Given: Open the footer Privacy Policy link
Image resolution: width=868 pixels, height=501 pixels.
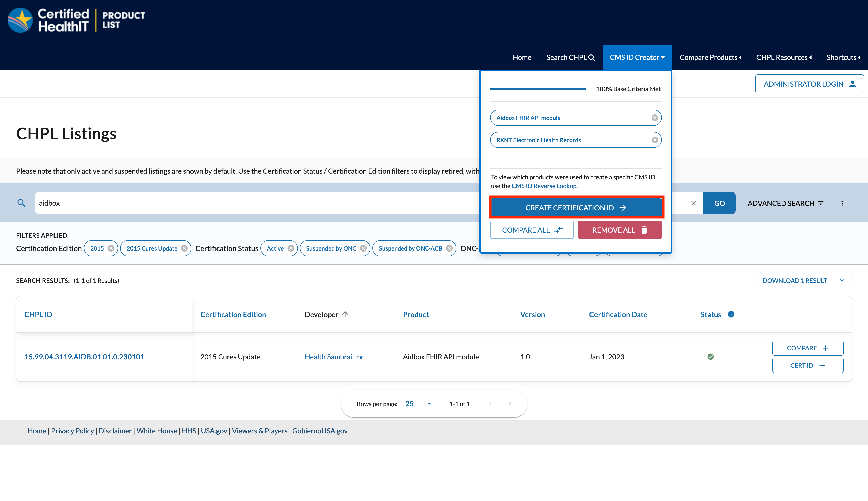Looking at the screenshot, I should 72,431.
